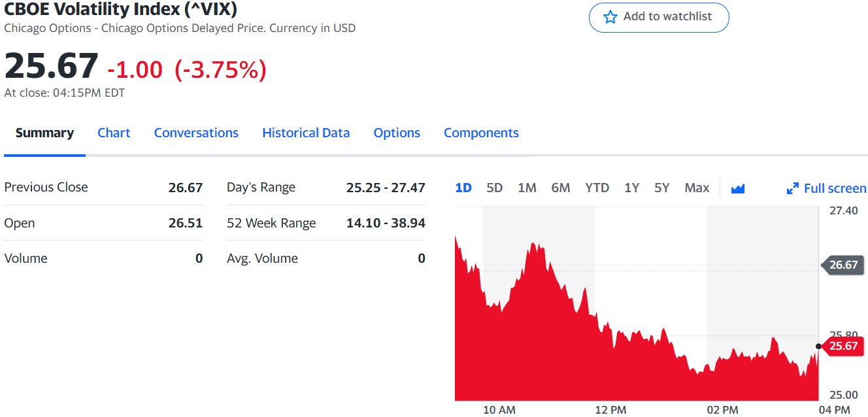Switch chart to 1M range
Screen dimensions: 868x417
527,188
